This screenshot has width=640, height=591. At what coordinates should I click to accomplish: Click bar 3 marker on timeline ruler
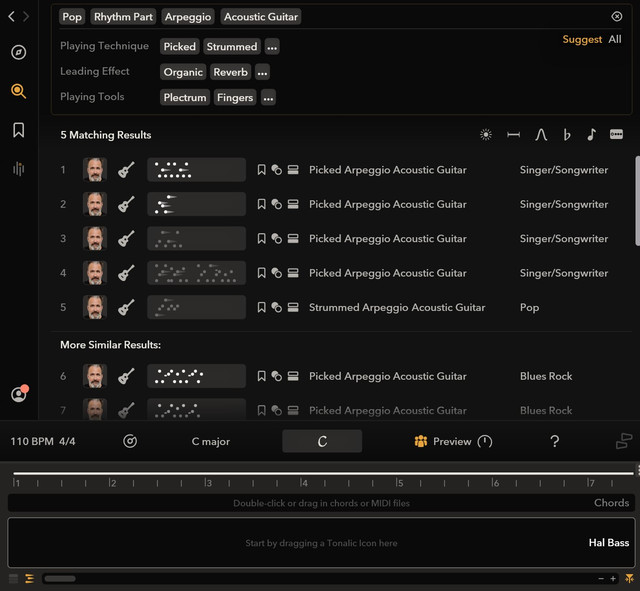208,483
